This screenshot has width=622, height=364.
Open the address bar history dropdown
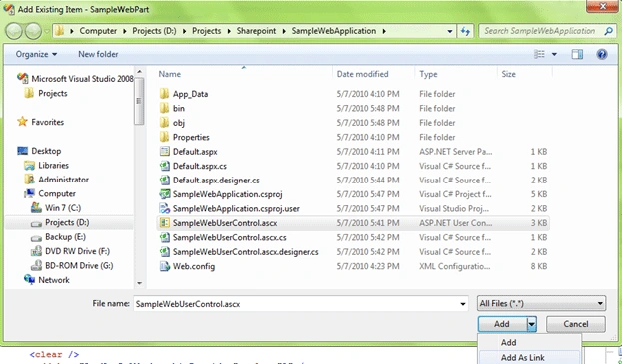coord(450,31)
